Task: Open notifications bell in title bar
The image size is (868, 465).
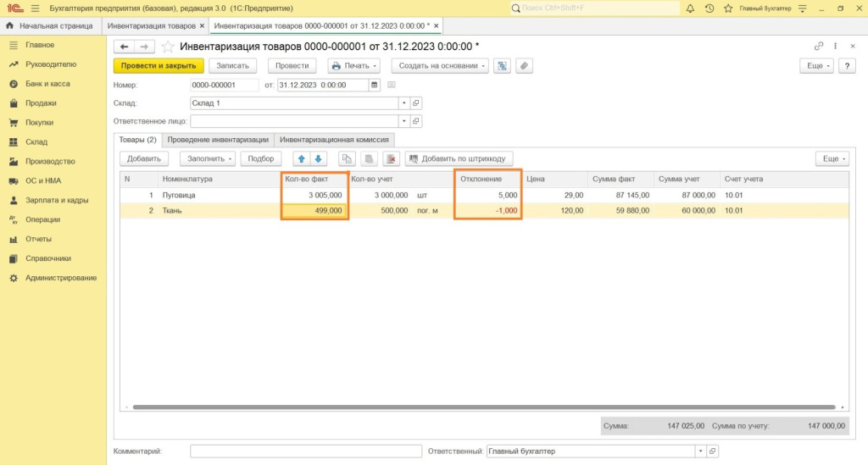Action: (x=691, y=8)
